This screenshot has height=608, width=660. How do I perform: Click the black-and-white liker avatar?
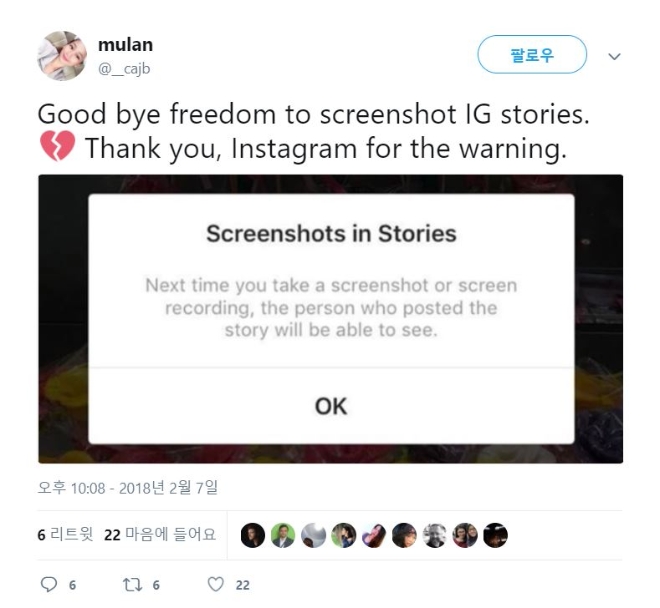434,535
